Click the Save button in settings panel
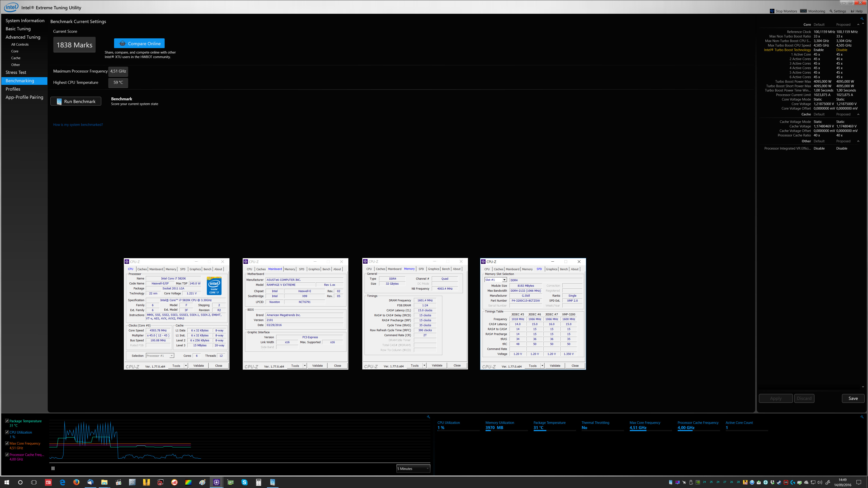The width and height of the screenshot is (868, 488). 853,398
